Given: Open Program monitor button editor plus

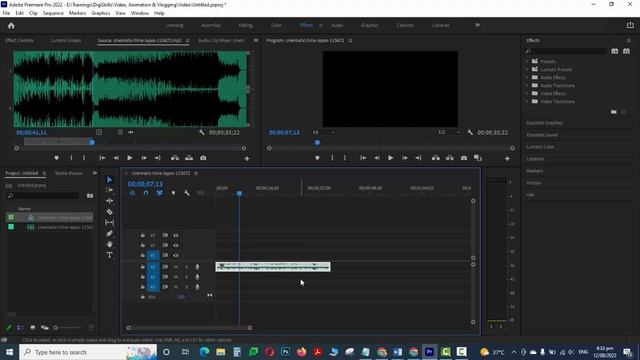Looking at the screenshot, I should click(507, 158).
